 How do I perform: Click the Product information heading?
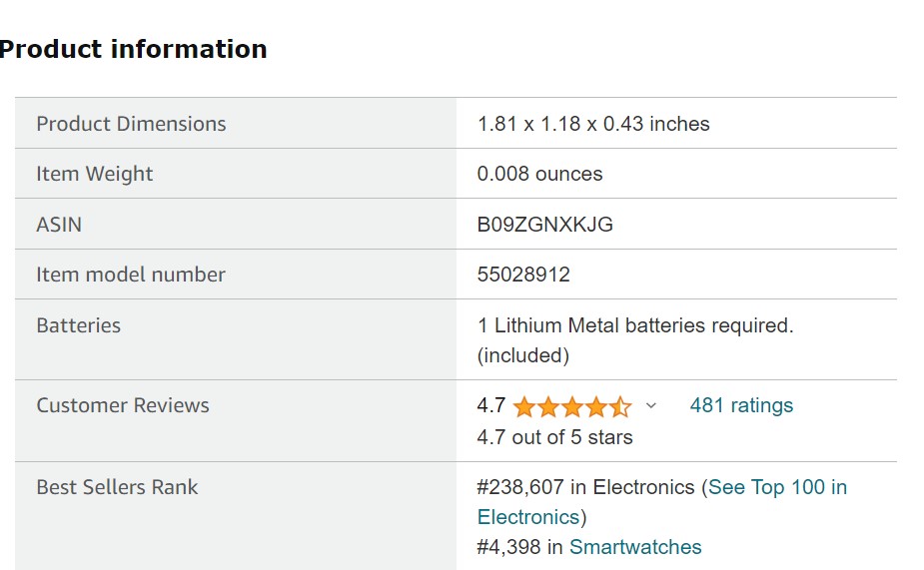click(133, 49)
